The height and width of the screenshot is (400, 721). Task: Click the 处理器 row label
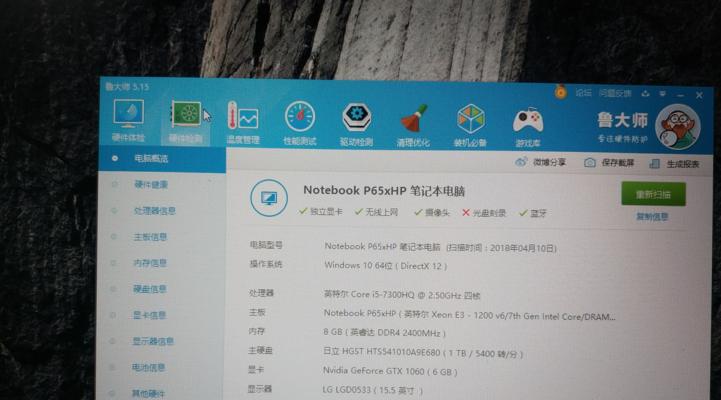point(261,293)
